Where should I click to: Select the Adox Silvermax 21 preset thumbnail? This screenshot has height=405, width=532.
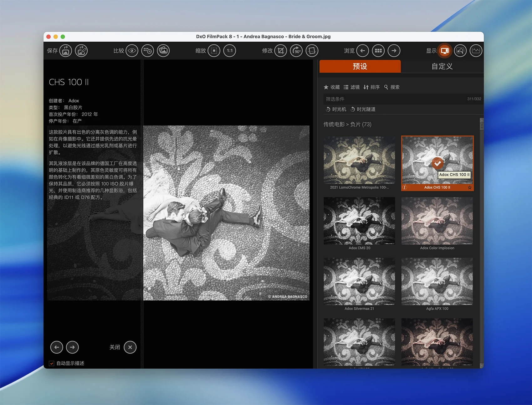click(x=359, y=281)
